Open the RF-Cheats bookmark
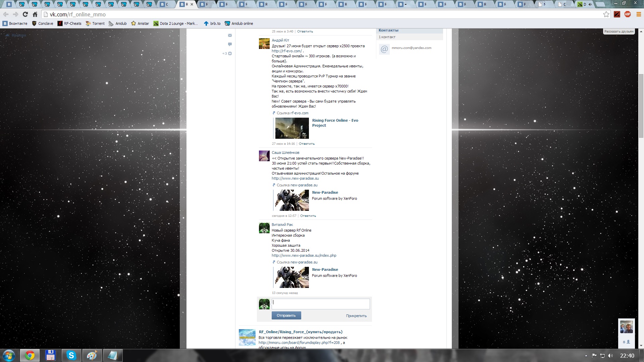The height and width of the screenshot is (362, 644). click(69, 23)
